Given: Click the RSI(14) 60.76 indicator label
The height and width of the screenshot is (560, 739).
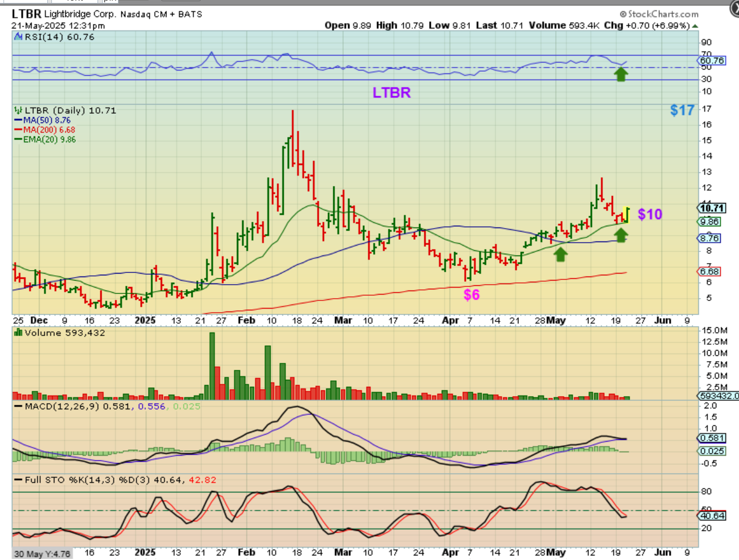Looking at the screenshot, I should click(60, 37).
